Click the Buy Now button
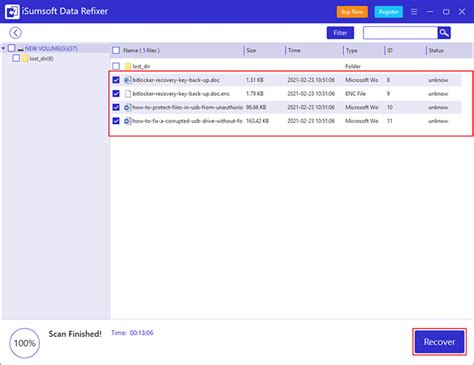Image resolution: width=474 pixels, height=365 pixels. pyautogui.click(x=352, y=12)
